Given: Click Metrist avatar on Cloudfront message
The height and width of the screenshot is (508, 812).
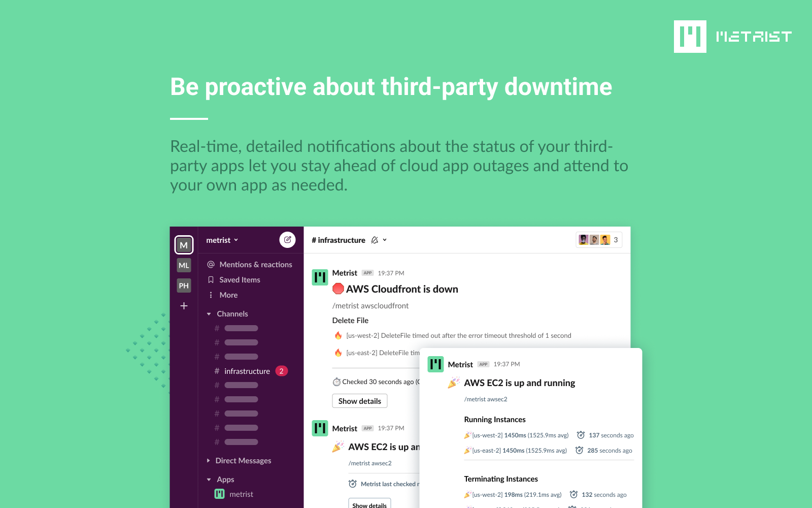Looking at the screenshot, I should [x=320, y=277].
